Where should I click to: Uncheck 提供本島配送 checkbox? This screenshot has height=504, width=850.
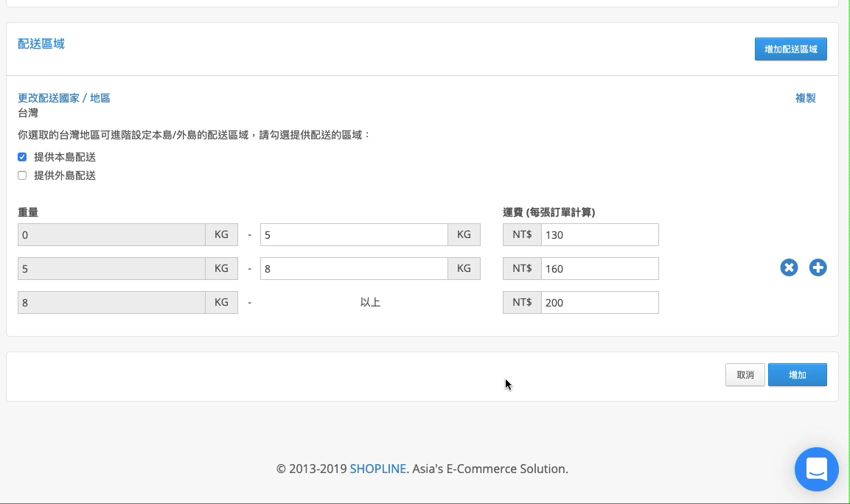click(x=22, y=157)
